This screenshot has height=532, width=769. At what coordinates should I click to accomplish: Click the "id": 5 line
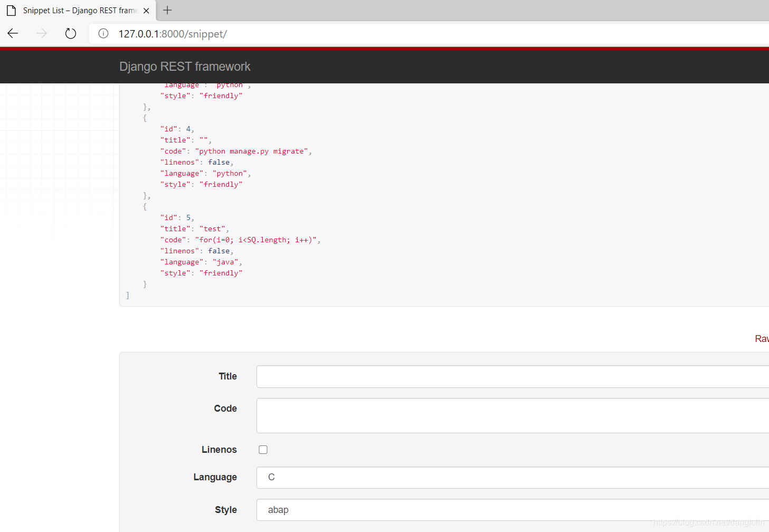[x=177, y=218]
